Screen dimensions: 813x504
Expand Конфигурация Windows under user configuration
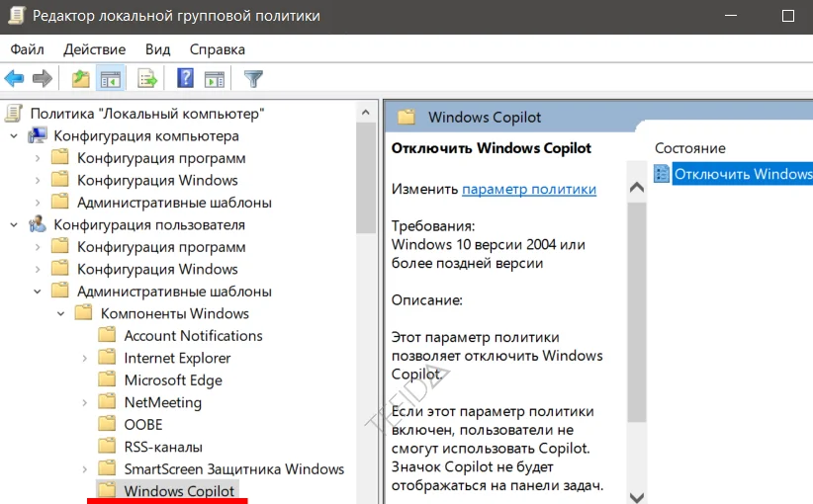pos(38,270)
